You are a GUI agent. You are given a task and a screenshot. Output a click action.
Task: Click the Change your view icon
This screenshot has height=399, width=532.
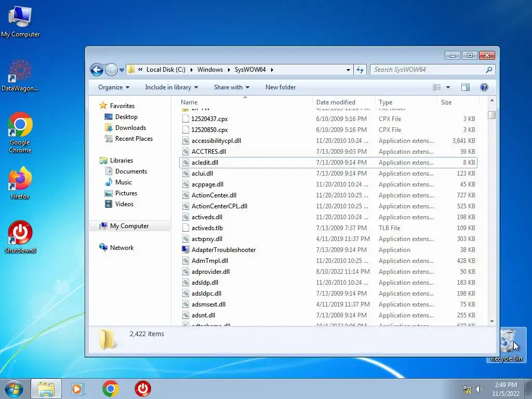[436, 87]
